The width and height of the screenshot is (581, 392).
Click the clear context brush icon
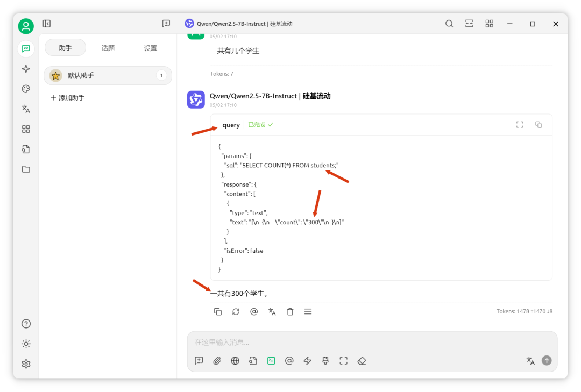[x=325, y=360]
